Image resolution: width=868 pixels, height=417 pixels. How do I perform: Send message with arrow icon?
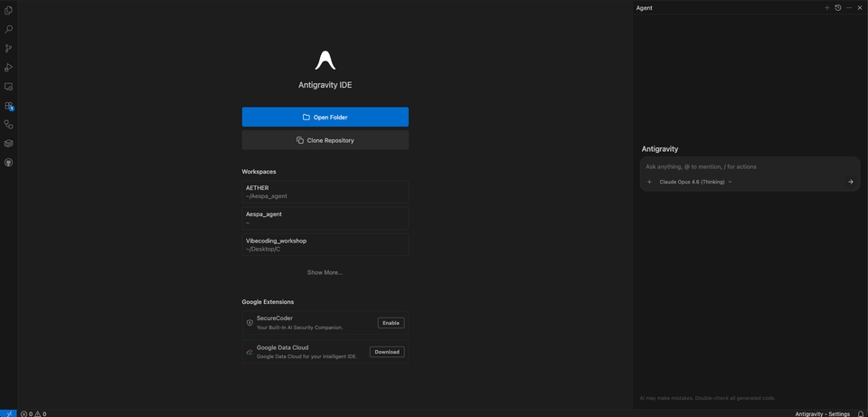click(851, 182)
